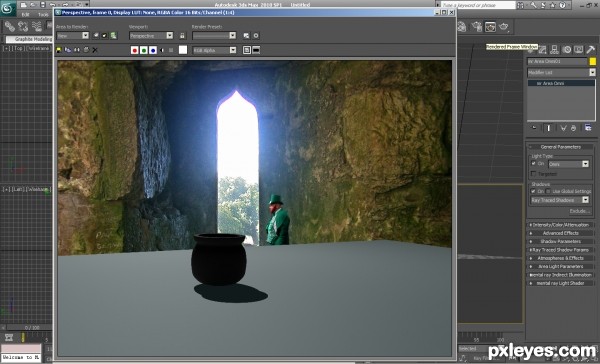Open the Environment and Effects dialog icon
The width and height of the screenshot is (600, 364).
pos(256,36)
